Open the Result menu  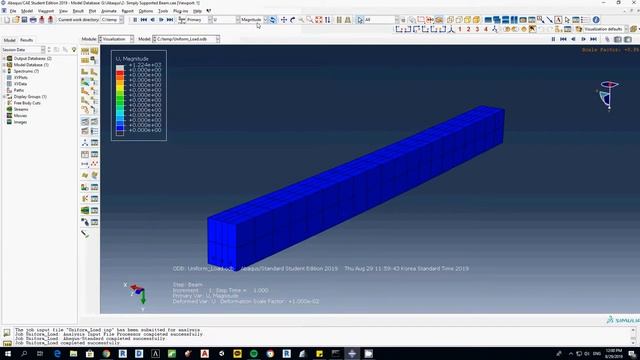(78, 11)
